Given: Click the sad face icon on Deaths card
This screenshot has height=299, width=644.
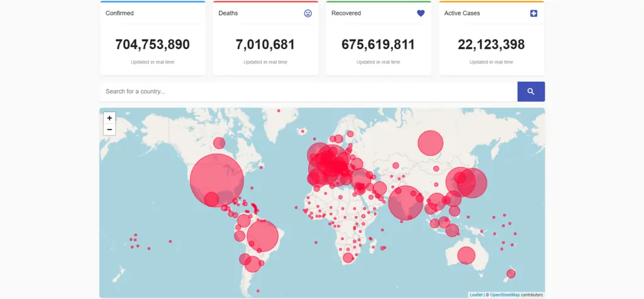Looking at the screenshot, I should tap(308, 13).
